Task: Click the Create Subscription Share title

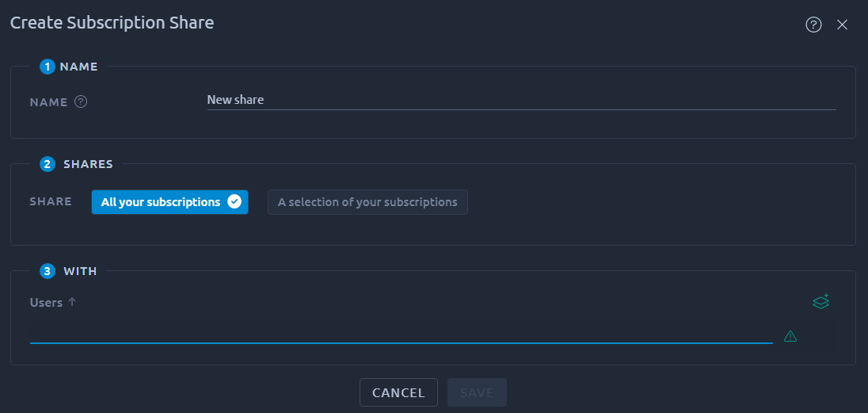Action: pyautogui.click(x=112, y=23)
